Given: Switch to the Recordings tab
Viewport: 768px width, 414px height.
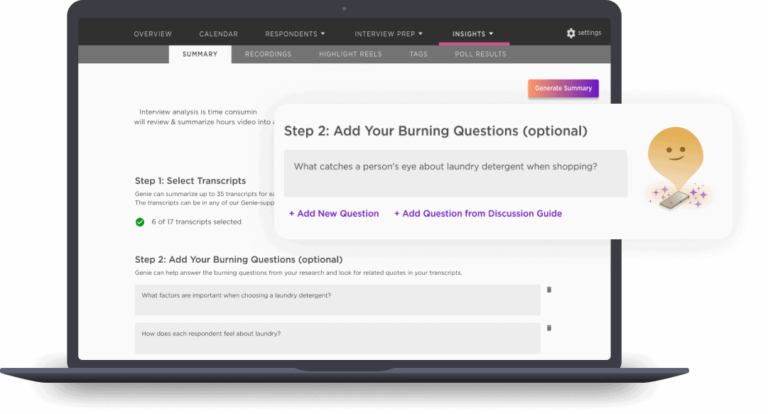Looking at the screenshot, I should [x=268, y=54].
